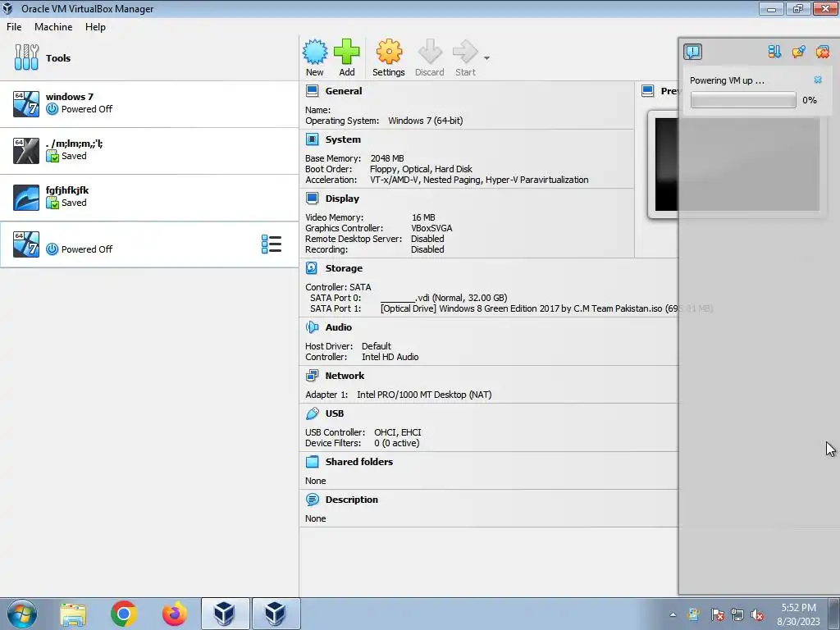Select the 'windows 7' virtual machine
840x630 pixels.
point(149,104)
